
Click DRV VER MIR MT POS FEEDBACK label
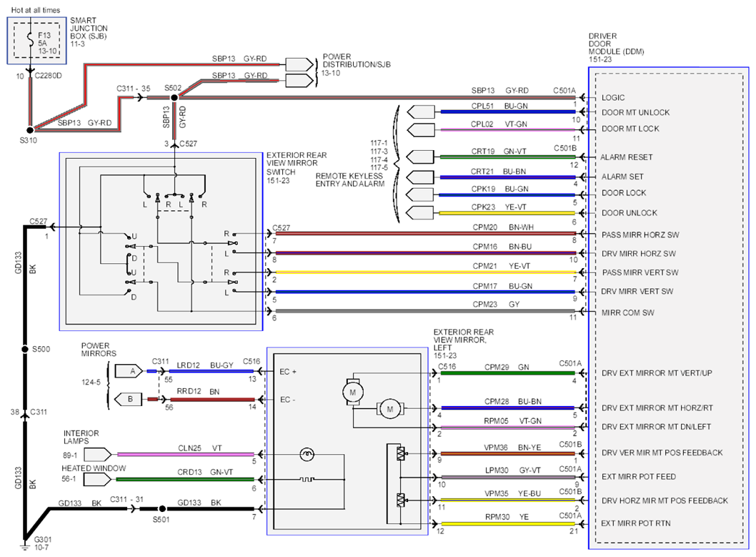[662, 453]
